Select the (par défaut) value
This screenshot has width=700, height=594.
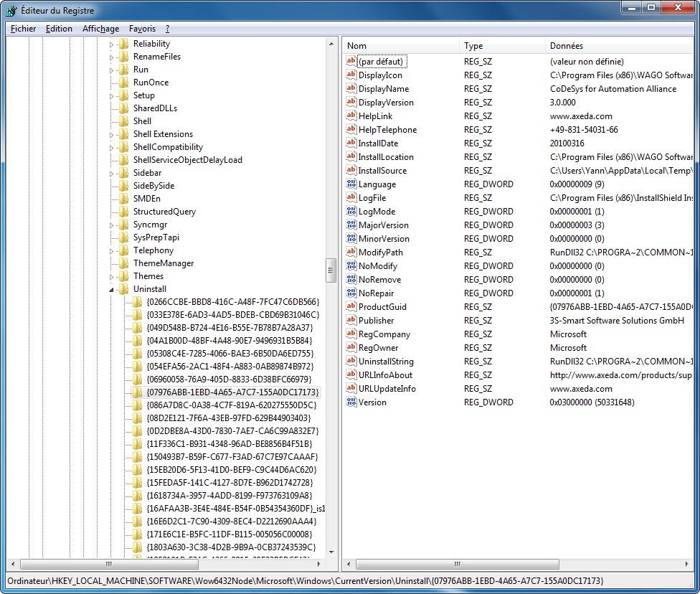[x=382, y=62]
